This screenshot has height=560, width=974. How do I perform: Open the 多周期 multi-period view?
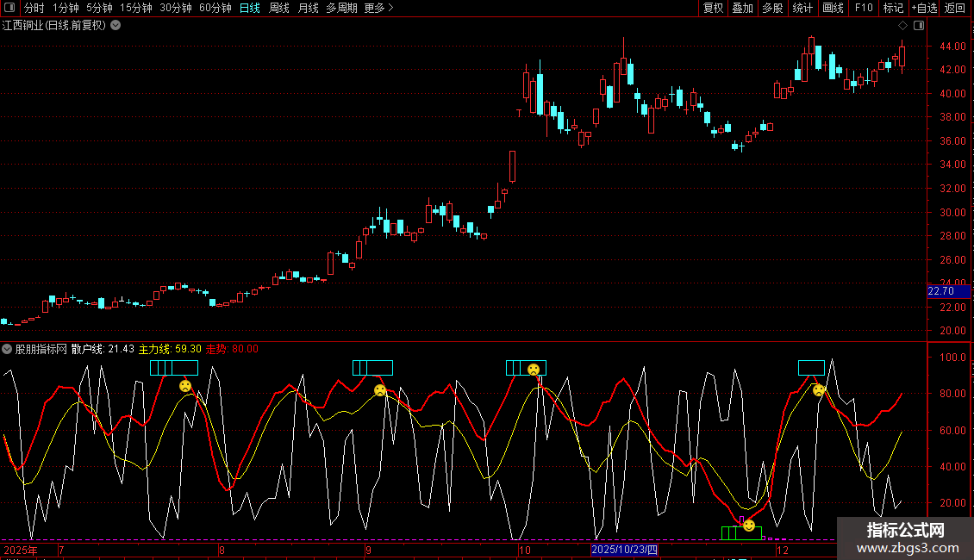(341, 8)
